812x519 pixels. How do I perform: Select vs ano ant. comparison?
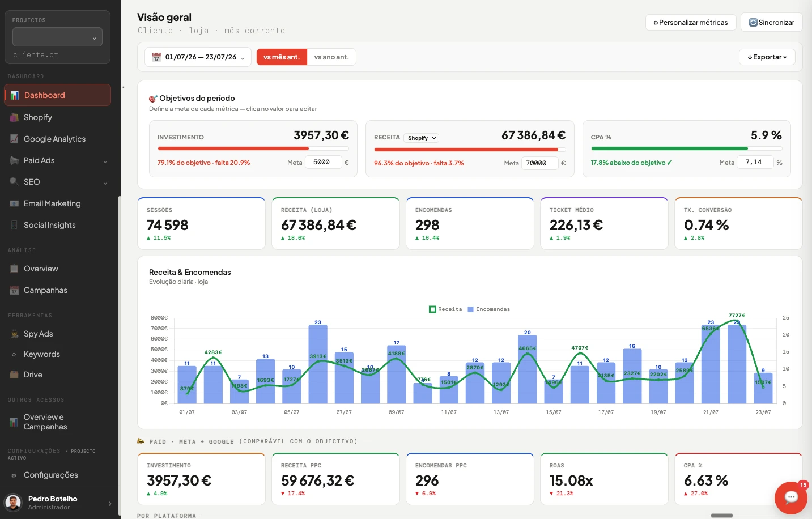[x=331, y=57]
